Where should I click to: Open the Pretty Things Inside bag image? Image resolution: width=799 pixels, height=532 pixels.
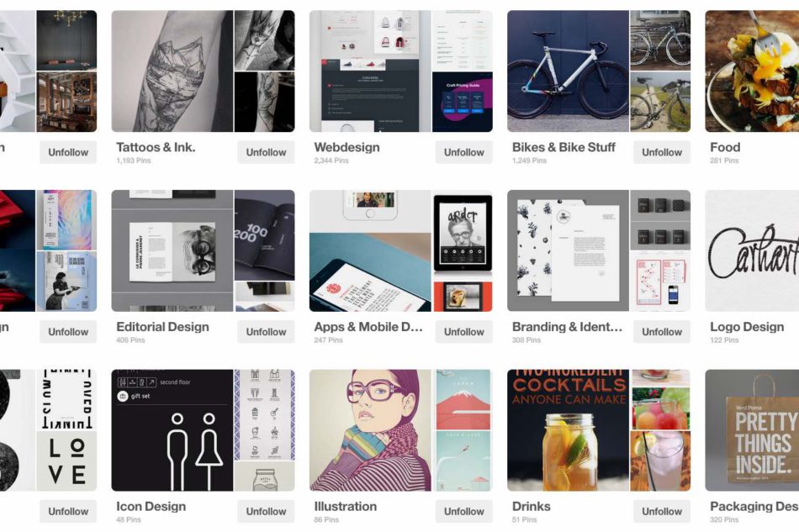752,430
